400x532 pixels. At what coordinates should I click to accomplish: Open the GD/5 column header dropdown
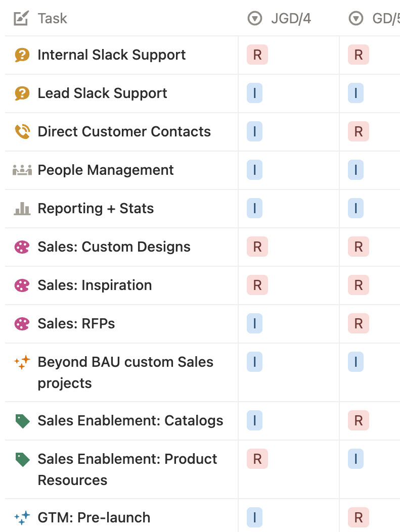356,18
